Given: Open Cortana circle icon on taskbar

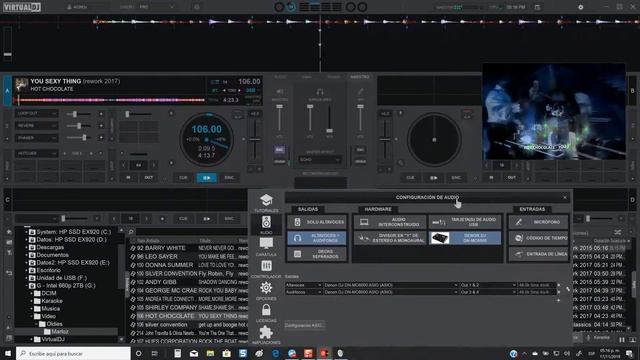Looking at the screenshot, I should pyautogui.click(x=138, y=353).
